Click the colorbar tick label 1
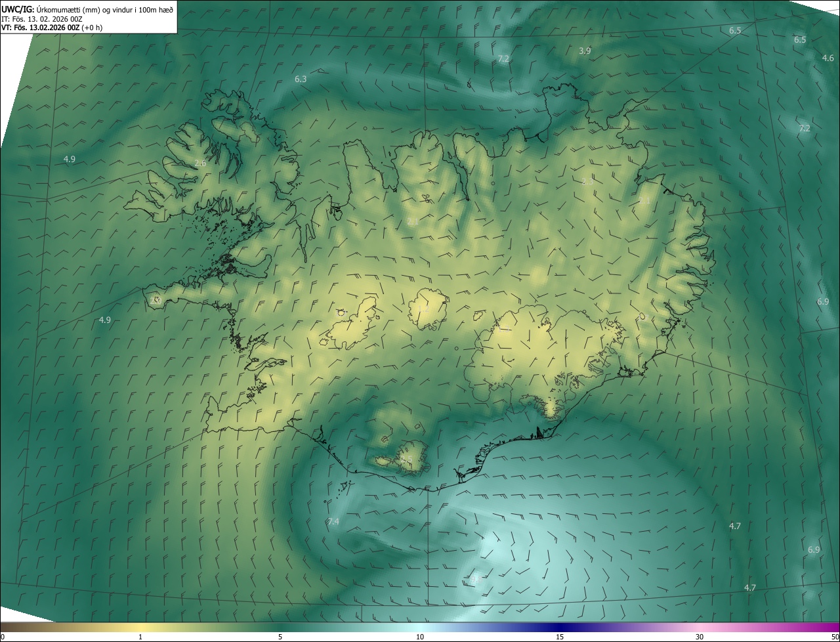This screenshot has width=840, height=642. pos(140,637)
